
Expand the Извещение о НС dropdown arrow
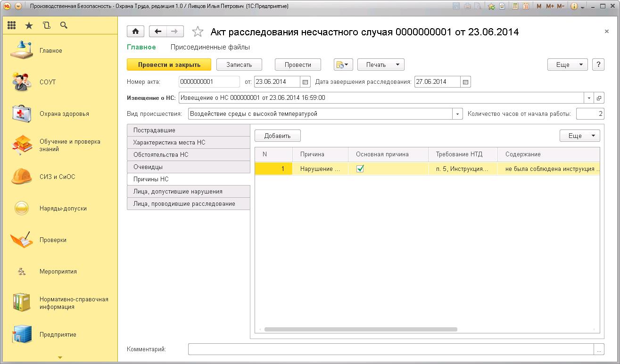589,98
